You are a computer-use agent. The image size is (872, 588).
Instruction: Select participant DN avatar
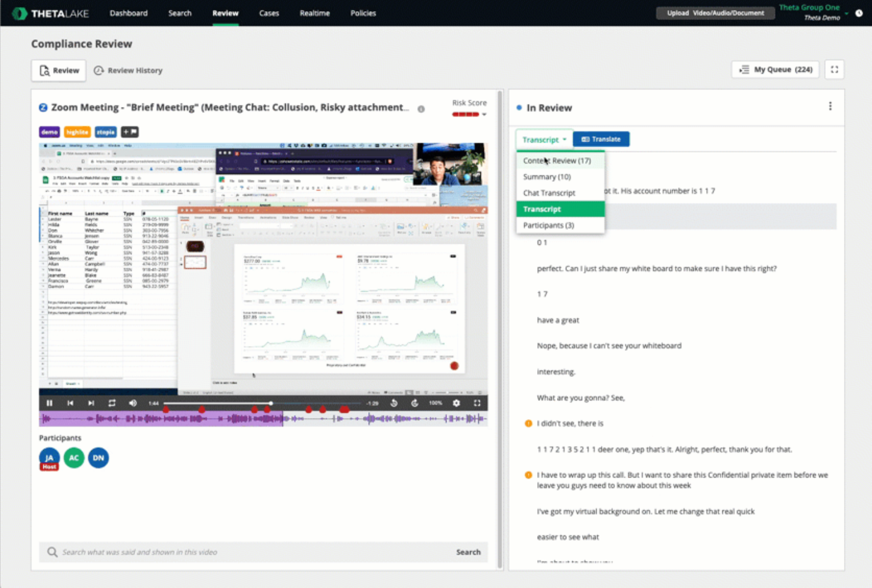99,458
